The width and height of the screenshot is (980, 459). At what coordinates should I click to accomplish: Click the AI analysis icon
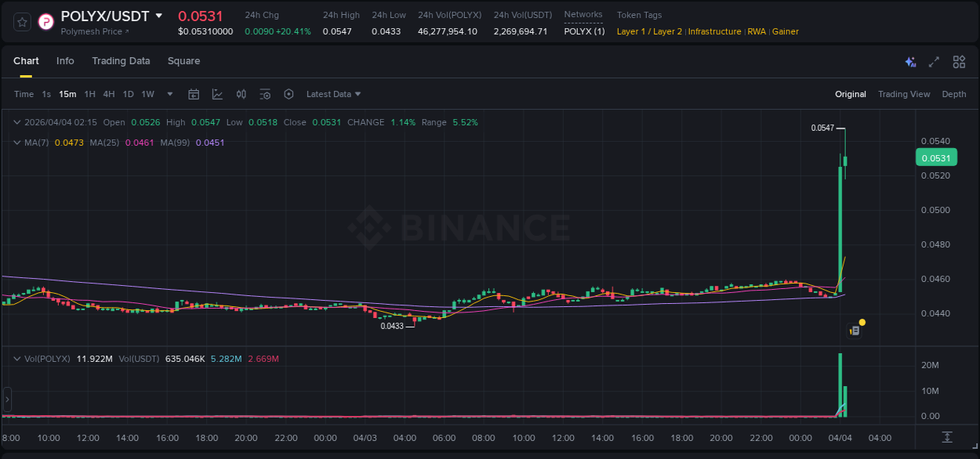coord(909,61)
